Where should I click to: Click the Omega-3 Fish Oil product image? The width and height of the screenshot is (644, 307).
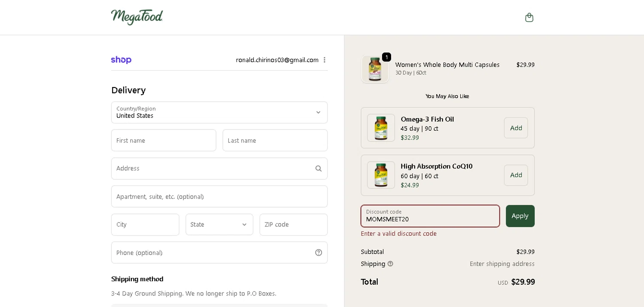point(381,128)
